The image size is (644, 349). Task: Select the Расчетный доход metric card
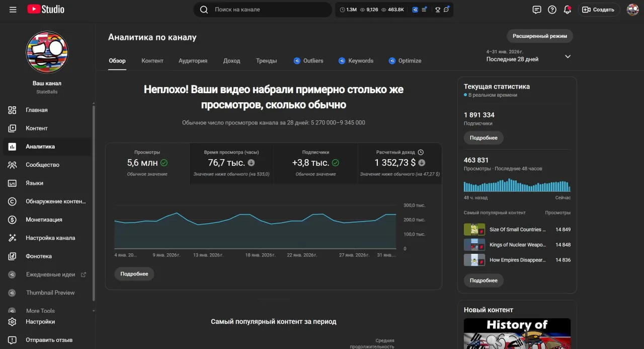point(400,164)
